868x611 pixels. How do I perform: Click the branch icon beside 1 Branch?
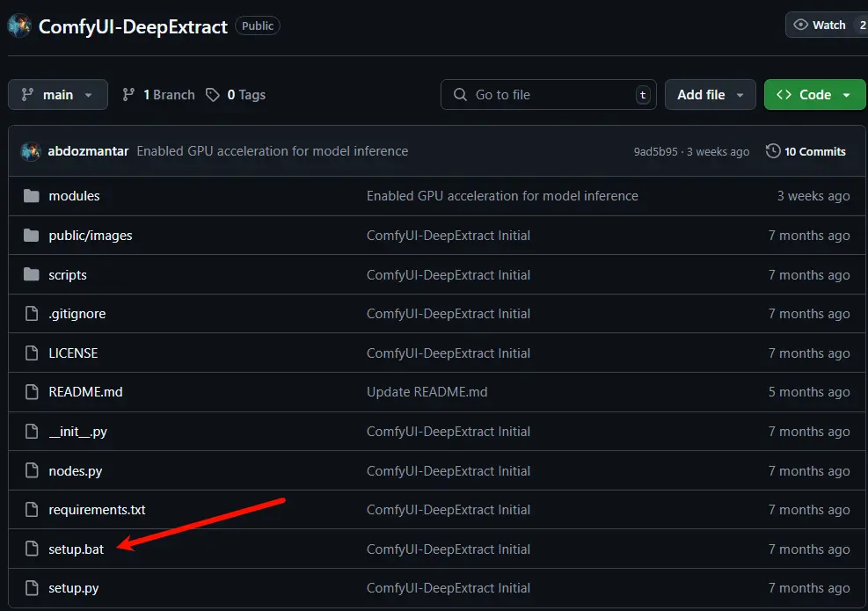[x=128, y=95]
